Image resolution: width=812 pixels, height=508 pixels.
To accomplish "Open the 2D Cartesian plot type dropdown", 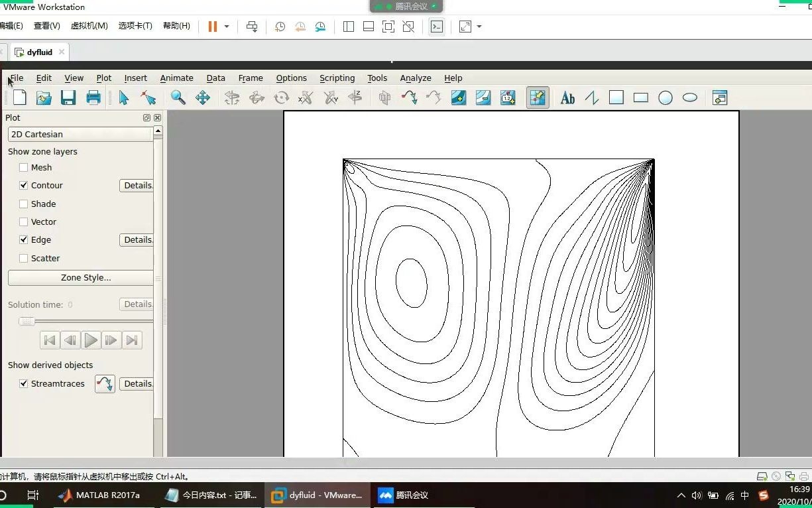I will pyautogui.click(x=80, y=134).
